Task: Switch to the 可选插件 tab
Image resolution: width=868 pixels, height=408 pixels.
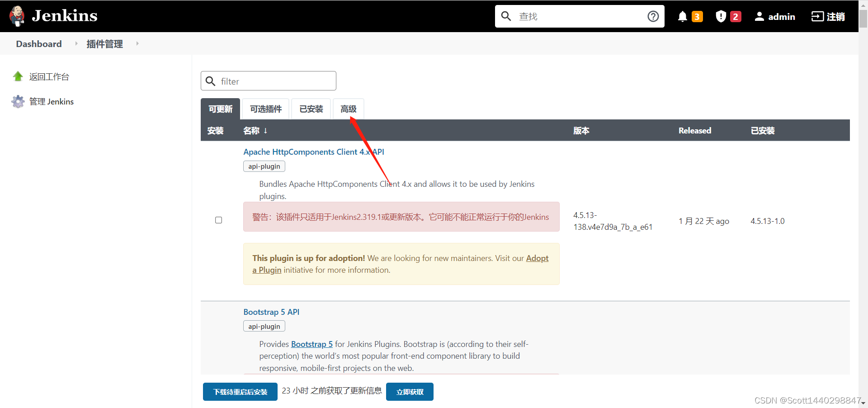Action: point(265,109)
